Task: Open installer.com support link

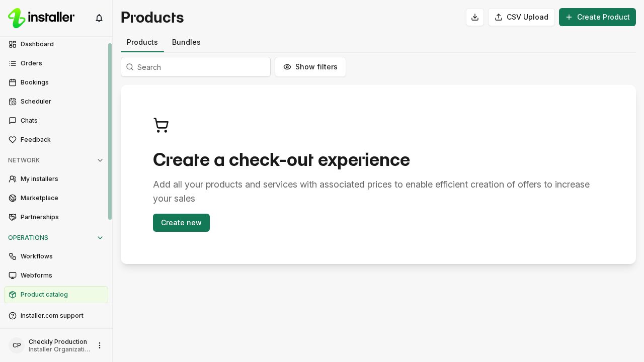Action: click(x=56, y=316)
